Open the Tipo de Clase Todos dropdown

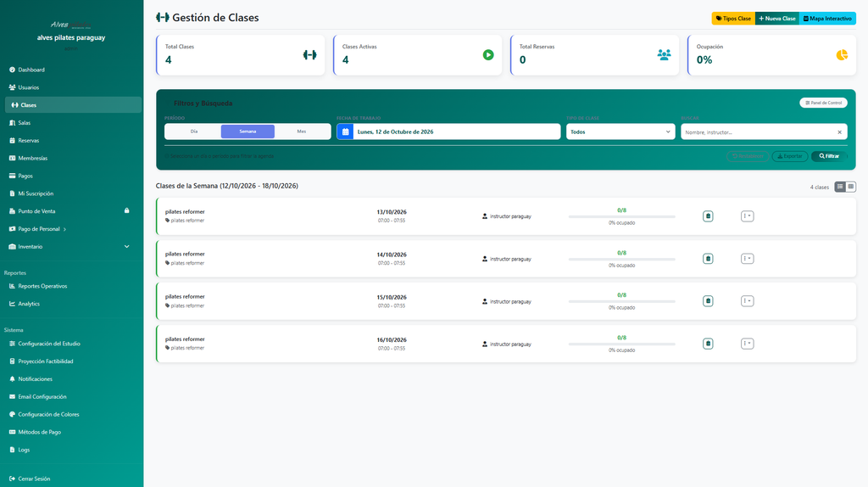click(620, 132)
